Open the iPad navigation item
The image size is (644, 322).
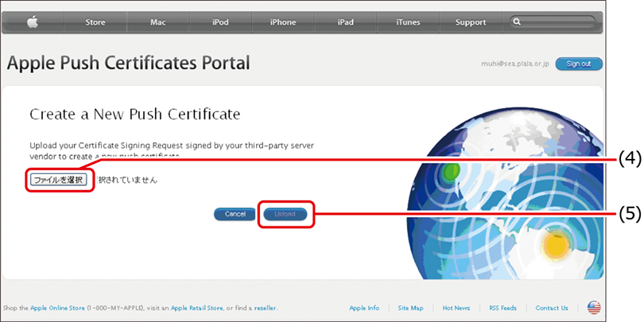[x=345, y=22]
